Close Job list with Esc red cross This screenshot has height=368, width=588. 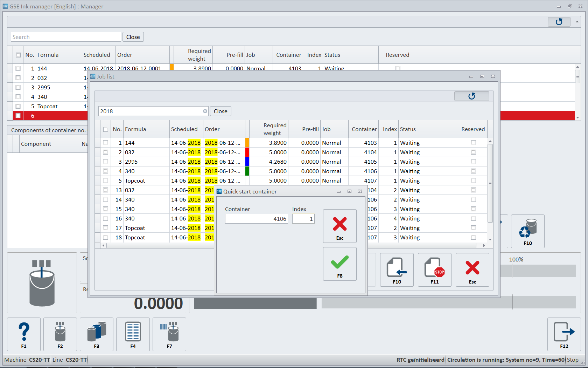(472, 270)
